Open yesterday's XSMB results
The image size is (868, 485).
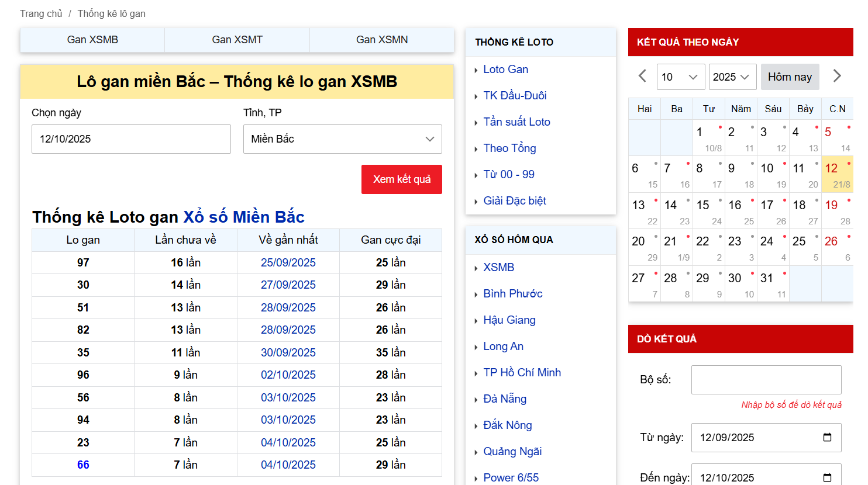tap(498, 267)
